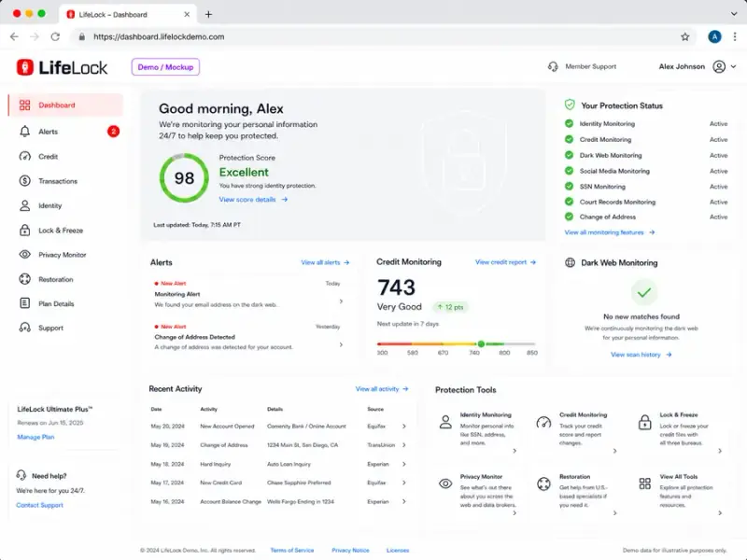This screenshot has width=747, height=560.
Task: Expand the New Credit Card row chevron
Action: pyautogui.click(x=404, y=483)
